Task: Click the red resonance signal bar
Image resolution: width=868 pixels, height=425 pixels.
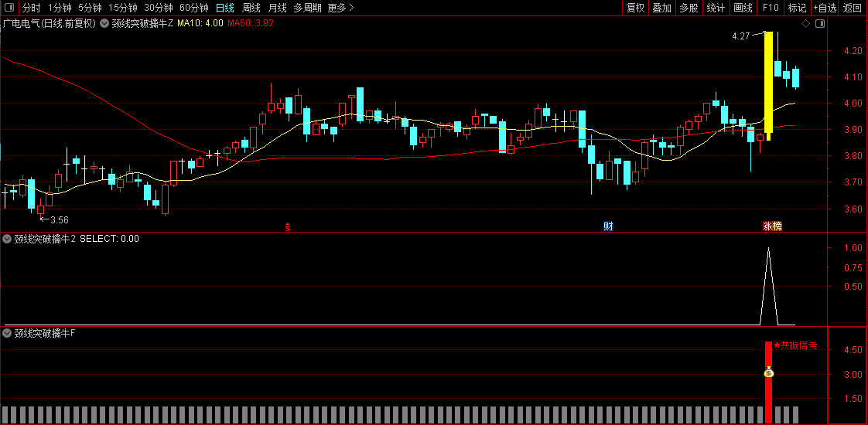Action: point(768,382)
